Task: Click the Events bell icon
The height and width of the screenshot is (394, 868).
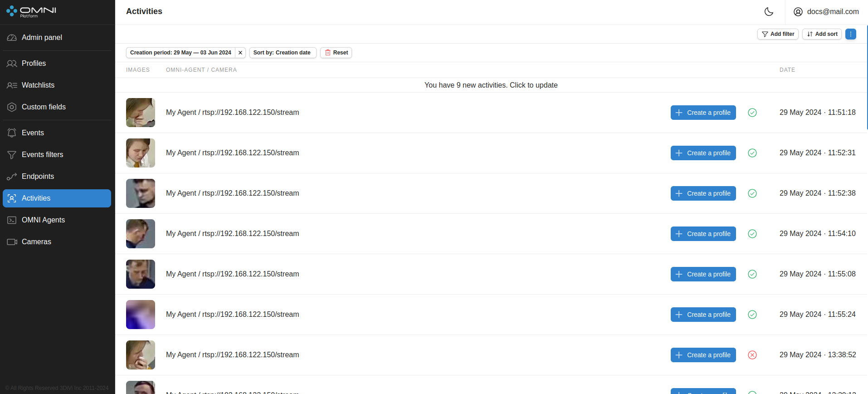Action: point(12,133)
